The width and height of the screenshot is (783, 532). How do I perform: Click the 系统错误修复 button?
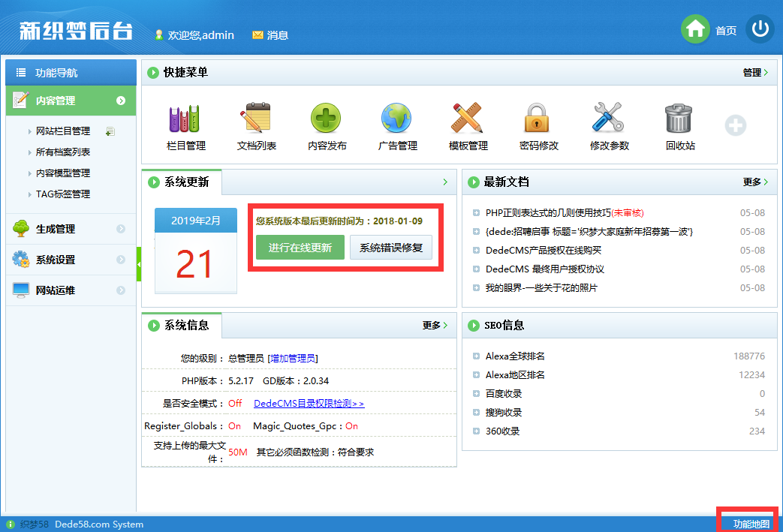click(390, 248)
